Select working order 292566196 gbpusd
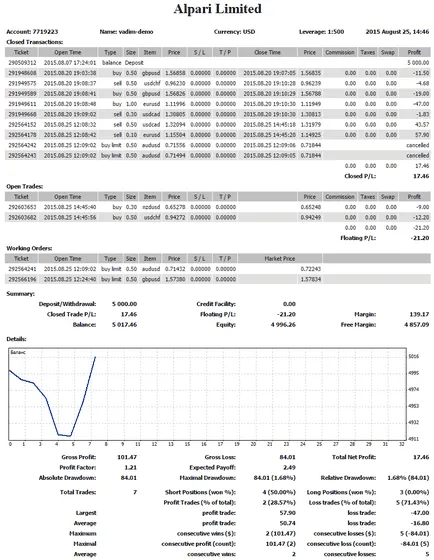The image size is (434, 560). click(x=218, y=279)
